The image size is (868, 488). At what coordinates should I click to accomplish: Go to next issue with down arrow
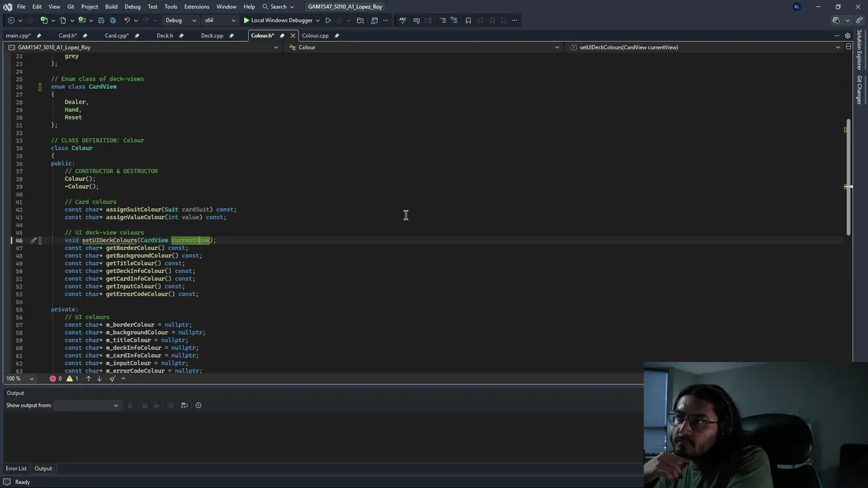click(x=99, y=379)
